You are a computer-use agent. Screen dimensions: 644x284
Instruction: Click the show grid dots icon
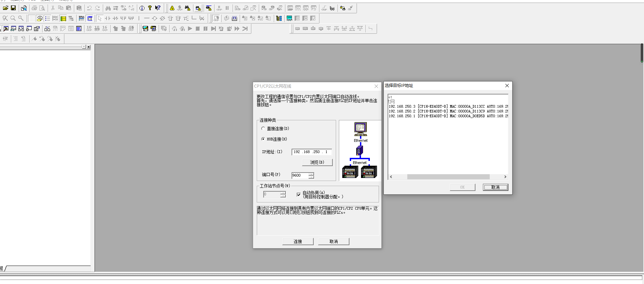pyautogui.click(x=32, y=18)
